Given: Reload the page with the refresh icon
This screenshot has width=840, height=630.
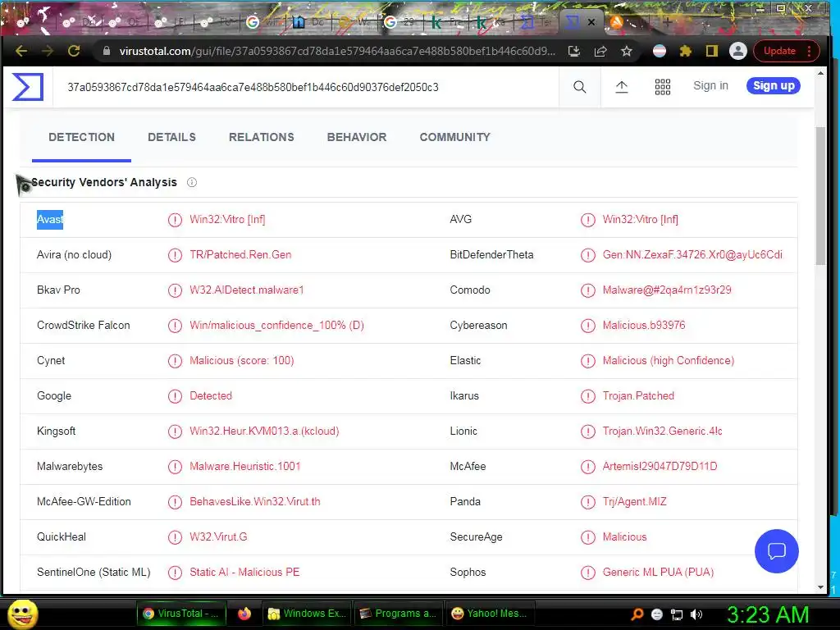Looking at the screenshot, I should [74, 51].
